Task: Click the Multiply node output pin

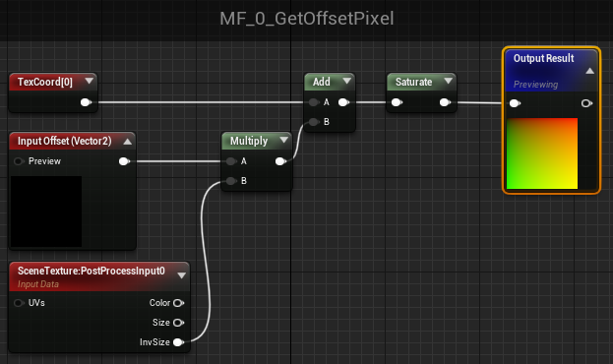Action: point(280,161)
